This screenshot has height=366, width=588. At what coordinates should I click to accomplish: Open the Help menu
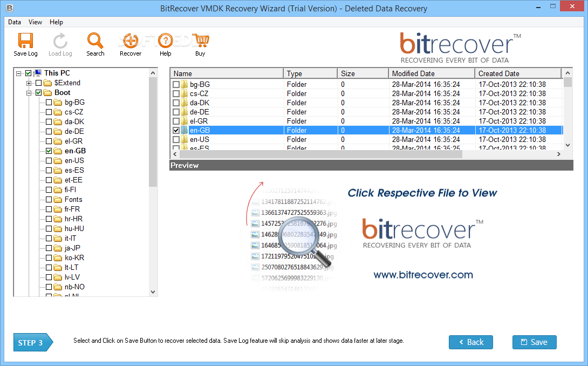(56, 22)
